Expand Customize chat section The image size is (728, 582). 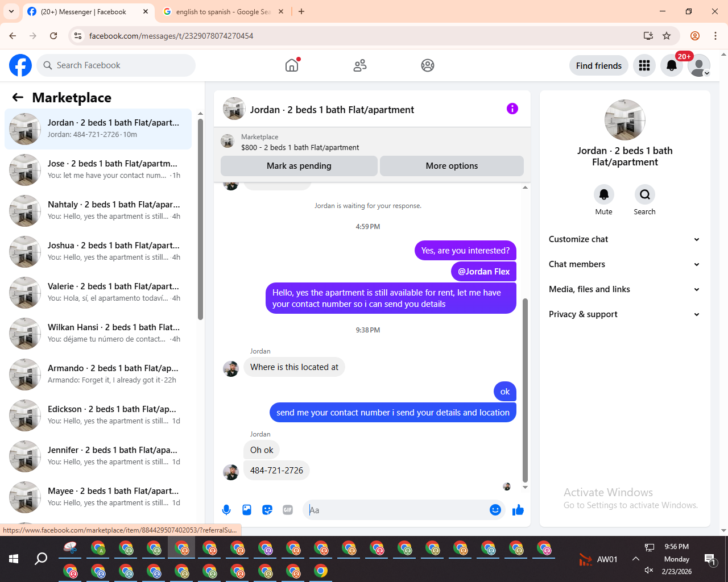[x=624, y=239]
